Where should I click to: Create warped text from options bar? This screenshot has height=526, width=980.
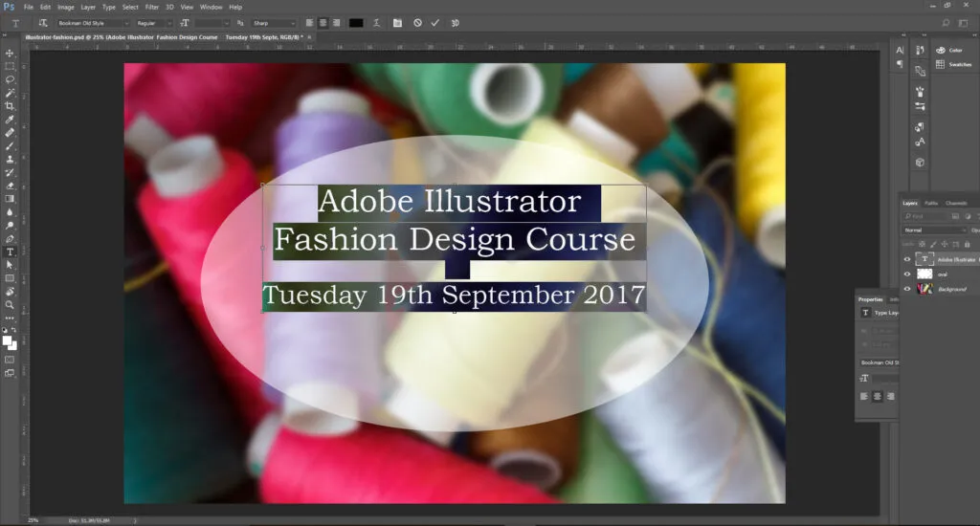[x=376, y=23]
